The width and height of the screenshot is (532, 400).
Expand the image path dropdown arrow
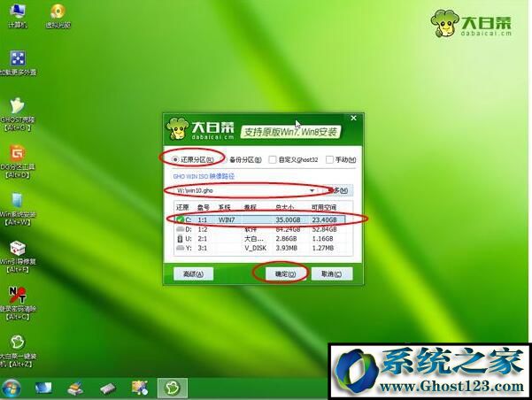[312, 190]
